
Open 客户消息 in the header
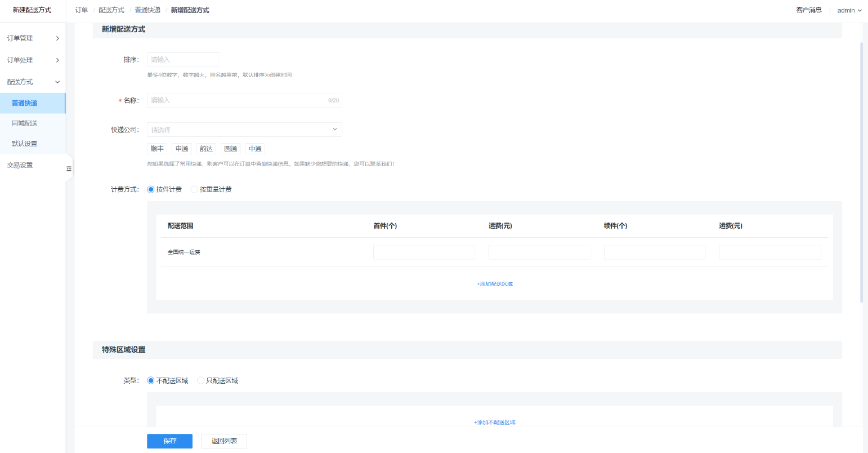coord(809,10)
